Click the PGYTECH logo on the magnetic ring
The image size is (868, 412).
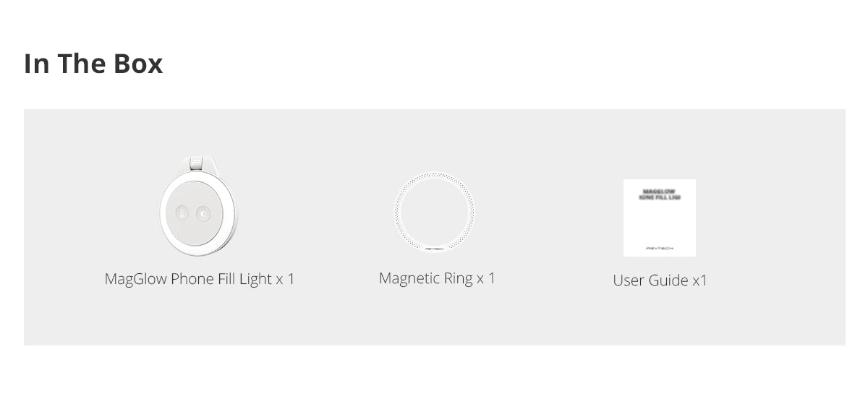click(x=435, y=248)
